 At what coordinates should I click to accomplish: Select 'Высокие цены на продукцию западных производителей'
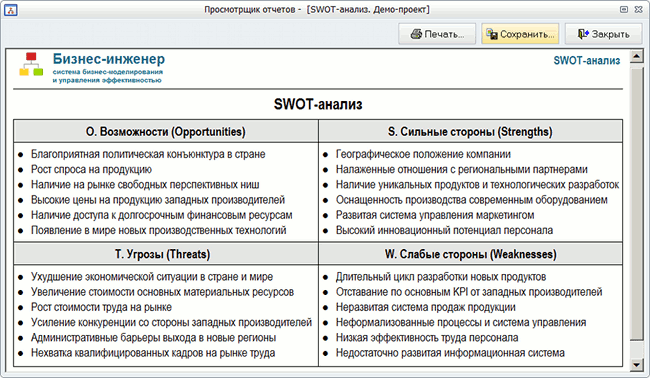(x=158, y=200)
